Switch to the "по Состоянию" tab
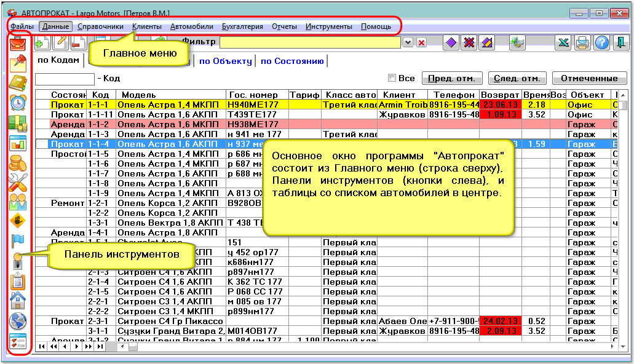Viewport: 634px width, 364px height. (292, 61)
